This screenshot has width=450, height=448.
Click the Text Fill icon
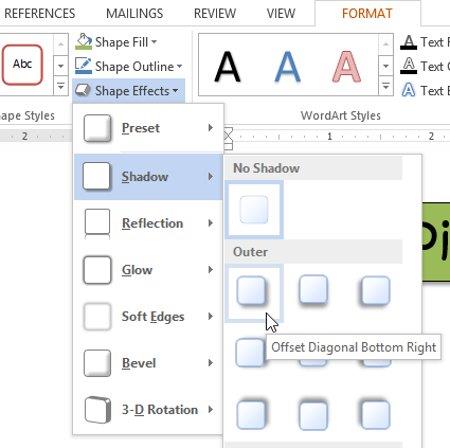coord(408,42)
